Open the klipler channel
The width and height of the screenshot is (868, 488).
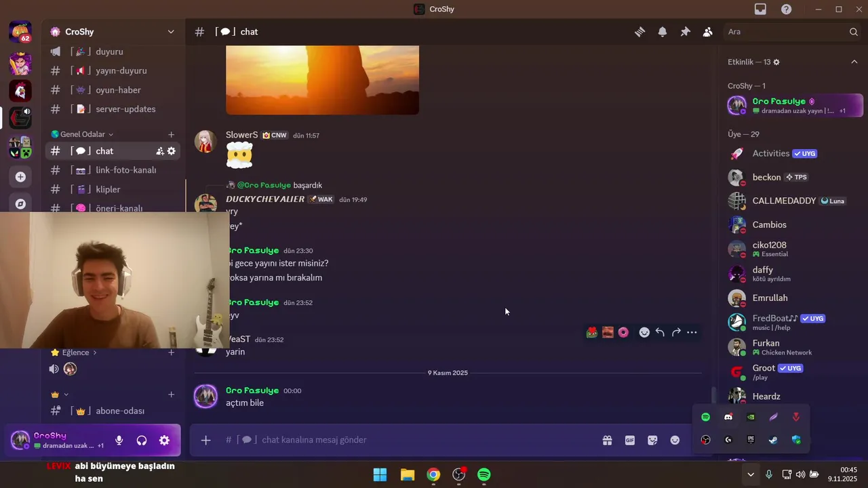pos(113,189)
